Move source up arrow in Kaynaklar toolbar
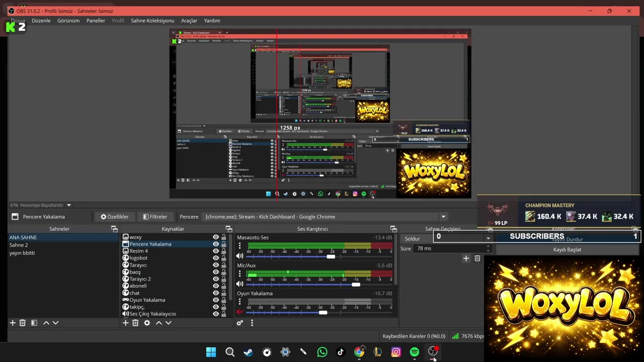644x362 pixels. click(x=158, y=323)
